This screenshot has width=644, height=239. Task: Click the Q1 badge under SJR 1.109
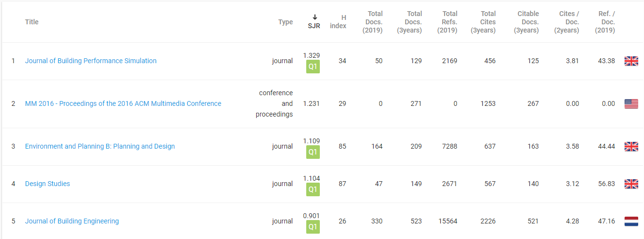[x=313, y=153]
